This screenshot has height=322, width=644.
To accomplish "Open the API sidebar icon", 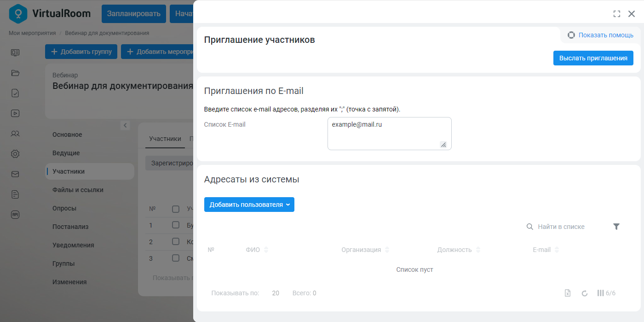I will 15,215.
